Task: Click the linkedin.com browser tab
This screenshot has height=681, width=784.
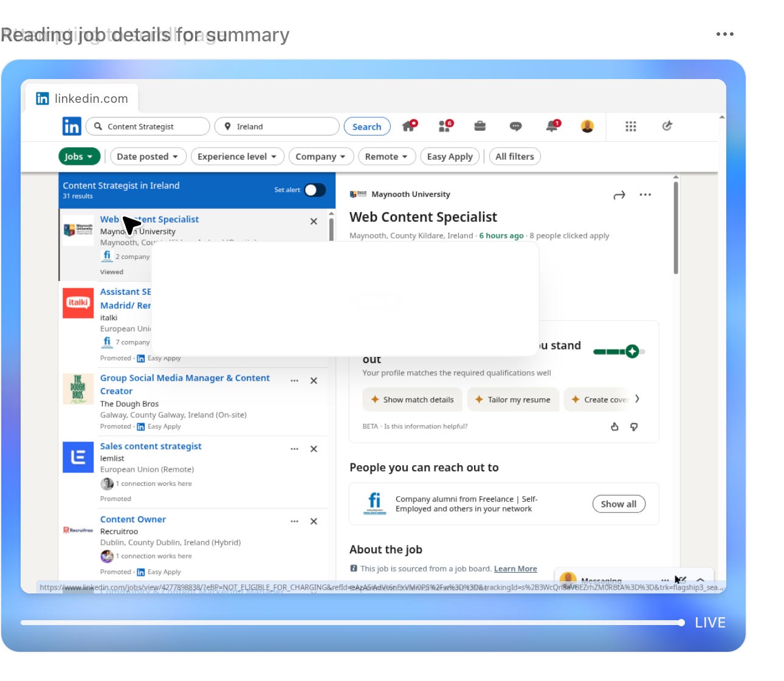Action: tap(83, 99)
